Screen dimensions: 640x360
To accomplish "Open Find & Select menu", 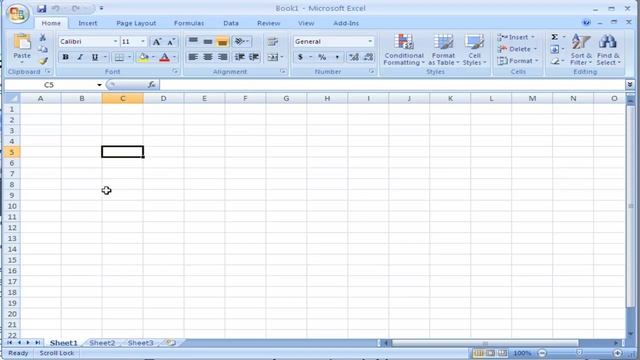I will click(608, 50).
